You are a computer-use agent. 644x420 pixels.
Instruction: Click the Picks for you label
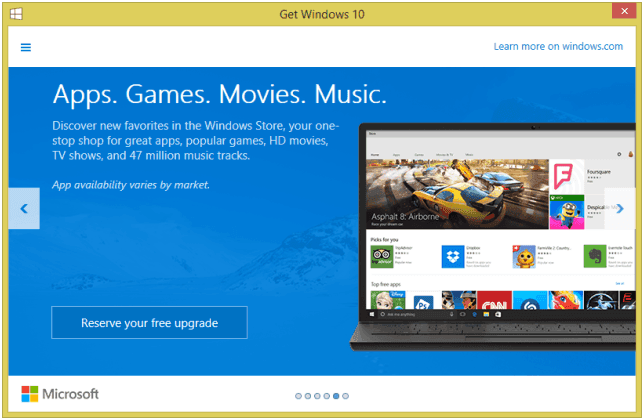(384, 239)
